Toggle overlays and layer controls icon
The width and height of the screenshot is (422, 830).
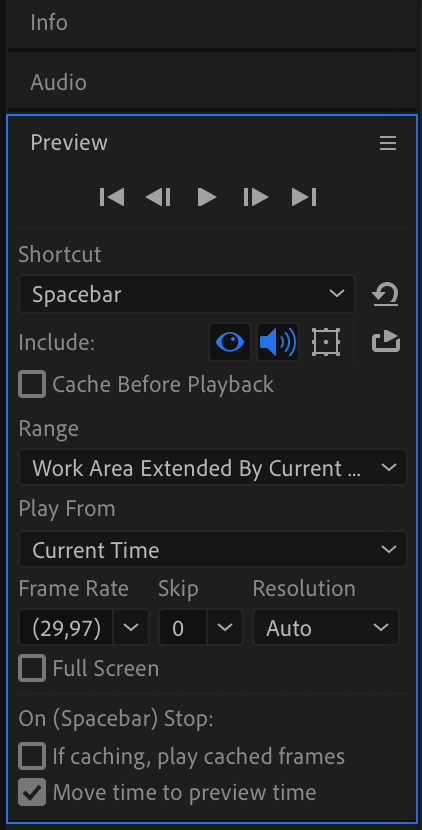tap(326, 342)
